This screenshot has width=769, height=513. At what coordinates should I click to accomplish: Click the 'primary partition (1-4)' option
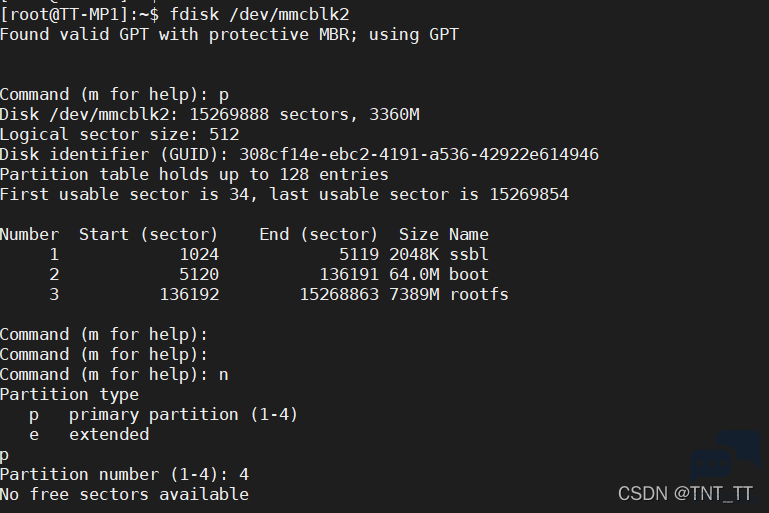[x=183, y=415]
